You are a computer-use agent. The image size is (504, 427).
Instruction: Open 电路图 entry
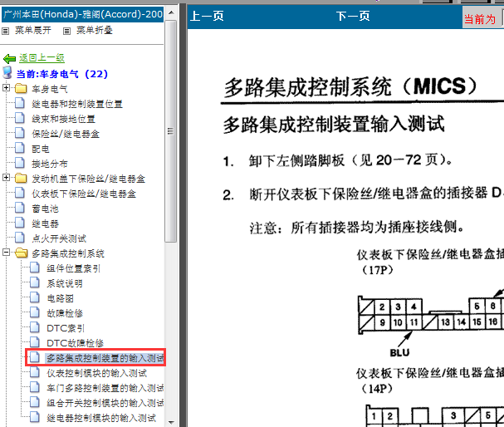[x=60, y=298]
